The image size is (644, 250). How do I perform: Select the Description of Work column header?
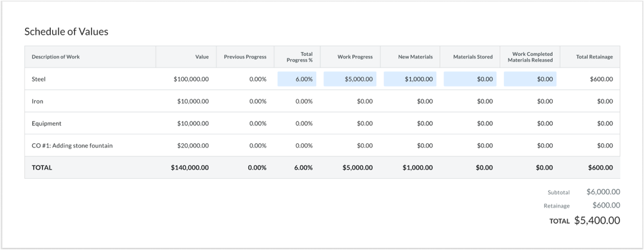(56, 57)
